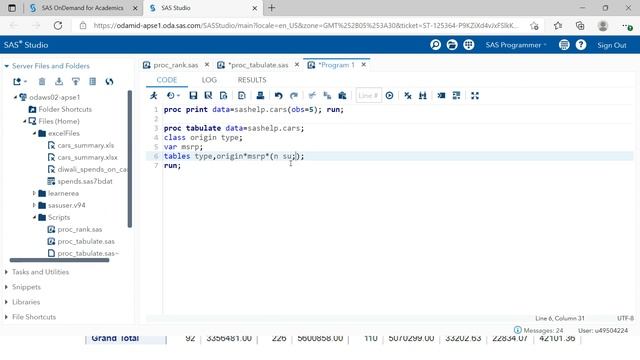Click the New options grid icon in header
Image resolution: width=640 pixels, height=360 pixels.
click(469, 45)
